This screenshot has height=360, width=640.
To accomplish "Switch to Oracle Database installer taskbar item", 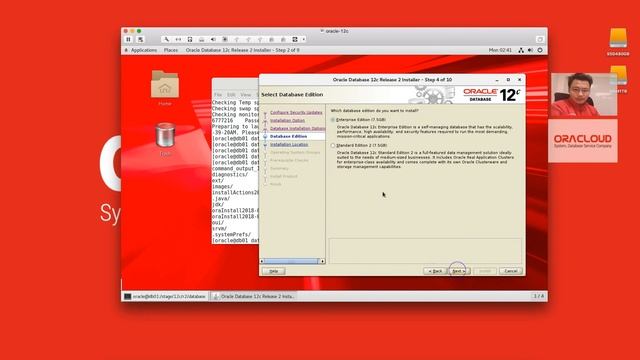I will 253,296.
